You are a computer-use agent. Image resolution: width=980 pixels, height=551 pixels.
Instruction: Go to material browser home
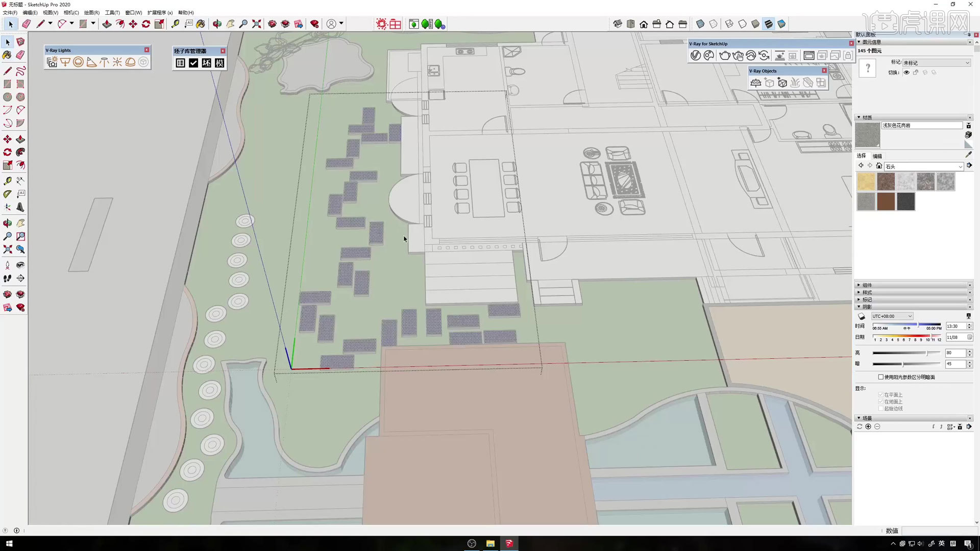pos(879,166)
